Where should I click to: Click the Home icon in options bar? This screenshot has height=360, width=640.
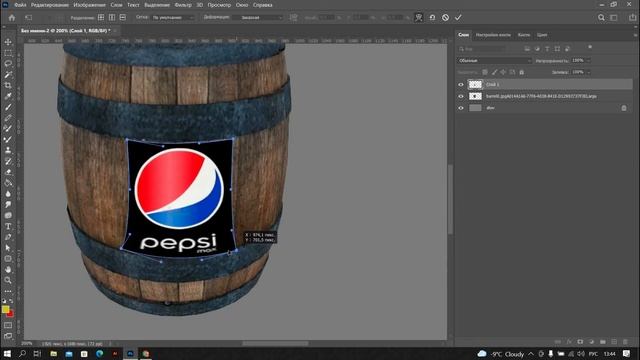[x=12, y=18]
